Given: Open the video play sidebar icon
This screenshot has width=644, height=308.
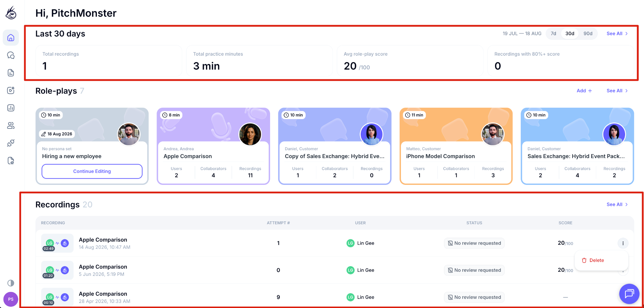Looking at the screenshot, I should (11, 90).
